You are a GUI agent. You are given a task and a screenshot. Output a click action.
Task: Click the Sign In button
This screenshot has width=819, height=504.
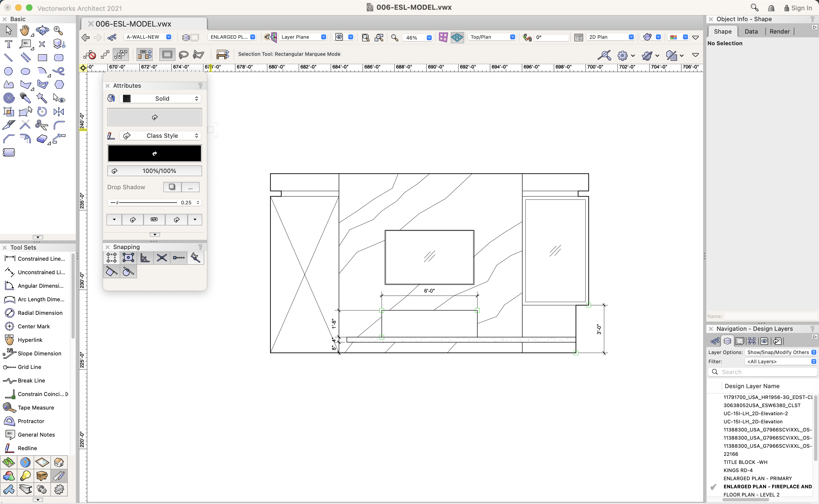pos(798,8)
